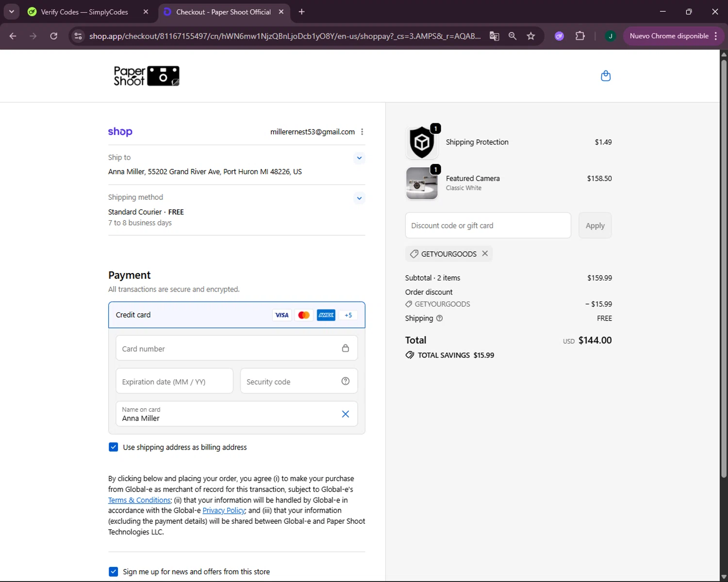
Task: Click the security code help icon
Action: tap(346, 381)
